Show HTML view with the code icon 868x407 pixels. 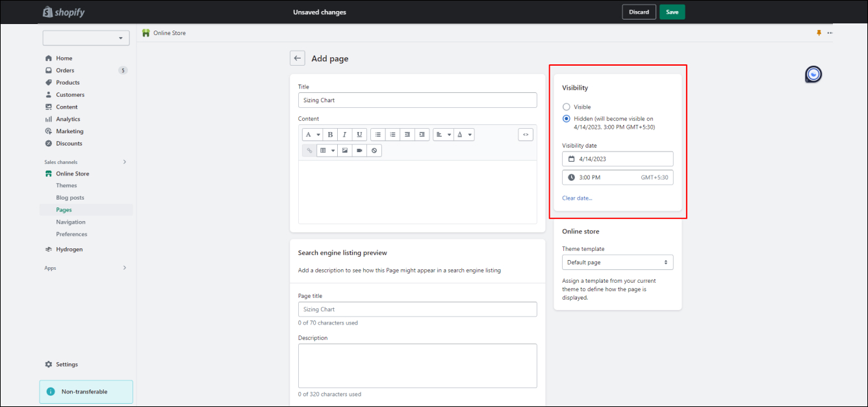(x=526, y=135)
